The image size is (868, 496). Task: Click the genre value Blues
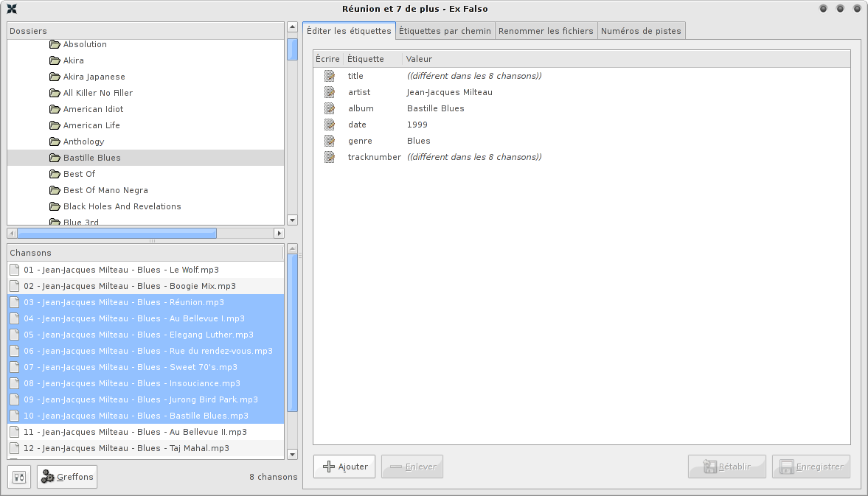418,141
